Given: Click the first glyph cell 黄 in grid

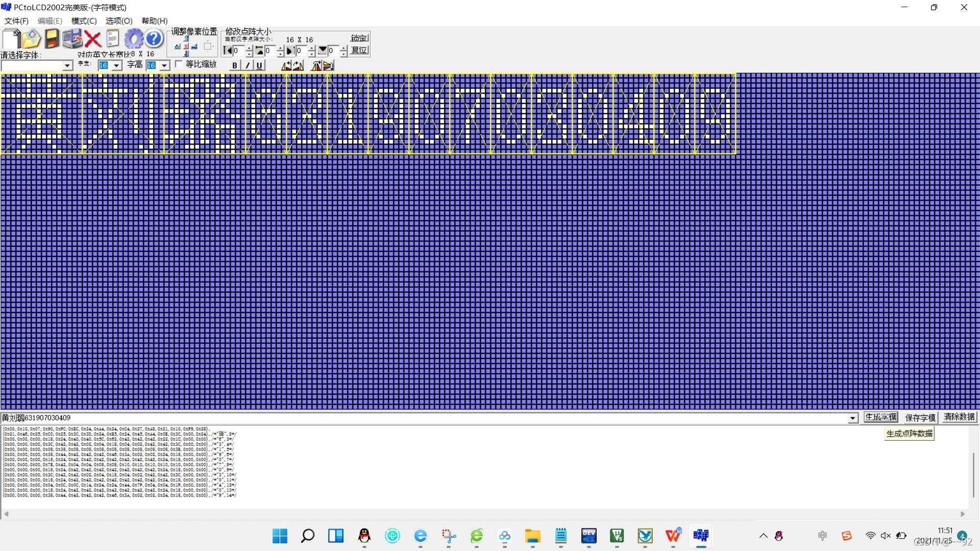Looking at the screenshot, I should (41, 113).
